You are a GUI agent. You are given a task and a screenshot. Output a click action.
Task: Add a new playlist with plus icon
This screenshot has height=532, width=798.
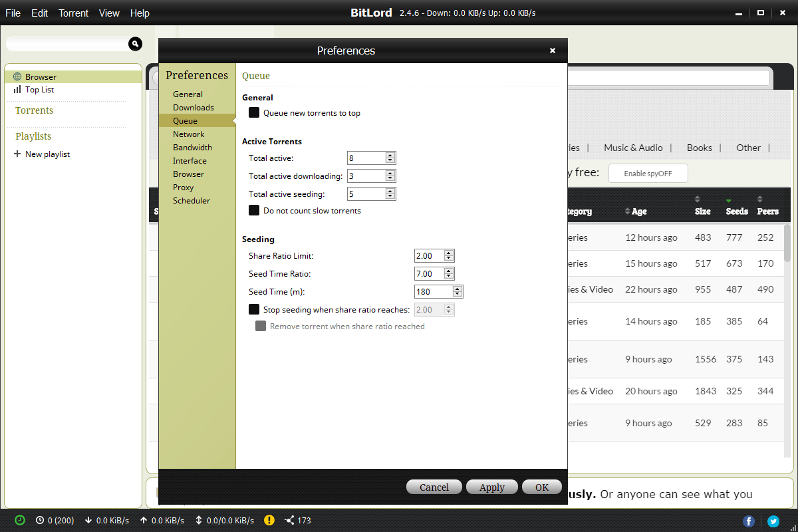[17, 154]
